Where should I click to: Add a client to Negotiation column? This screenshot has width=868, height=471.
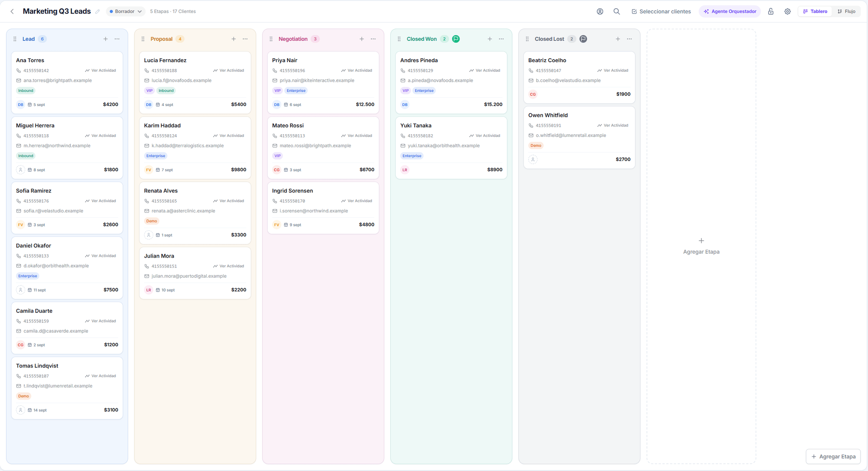(362, 39)
